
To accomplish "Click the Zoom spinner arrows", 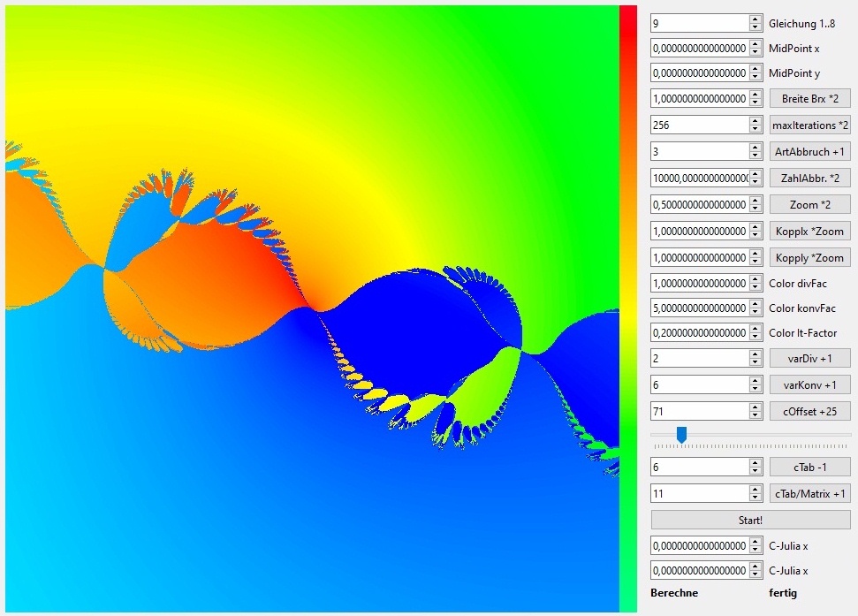I will pyautogui.click(x=755, y=205).
